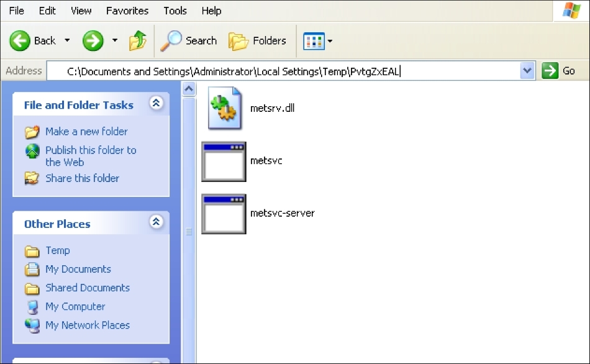This screenshot has width=590, height=364.
Task: Open the Address bar dropdown
Action: click(x=527, y=71)
